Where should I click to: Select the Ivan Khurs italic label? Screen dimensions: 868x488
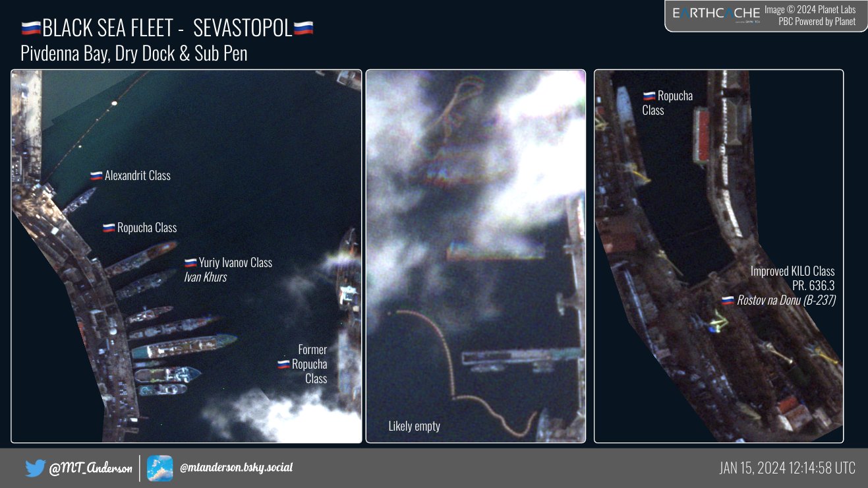pyautogui.click(x=205, y=278)
